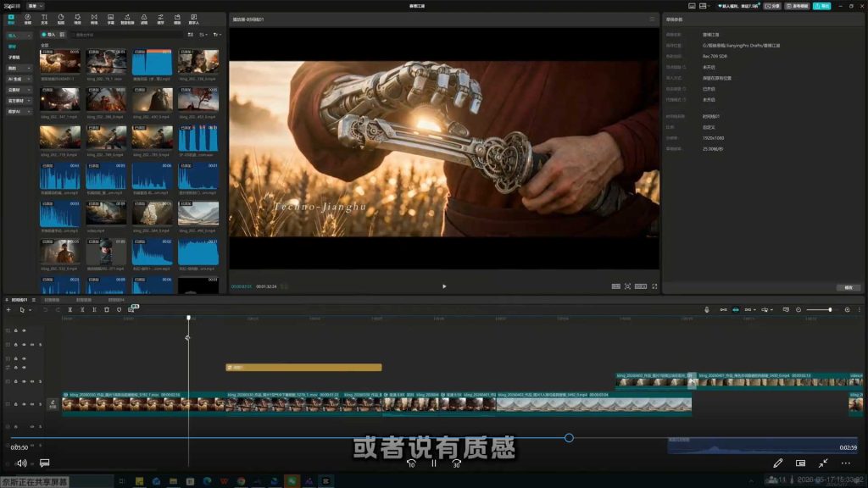Select the solid blue audio clip thumbnail in first row

point(153,62)
